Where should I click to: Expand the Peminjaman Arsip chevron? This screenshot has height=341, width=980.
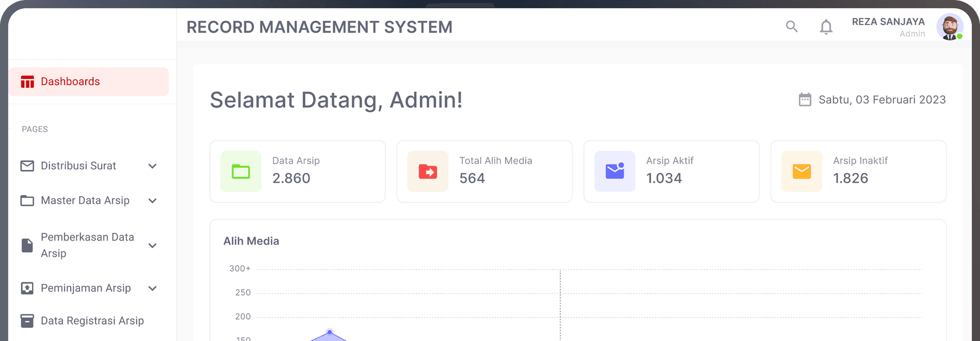152,288
